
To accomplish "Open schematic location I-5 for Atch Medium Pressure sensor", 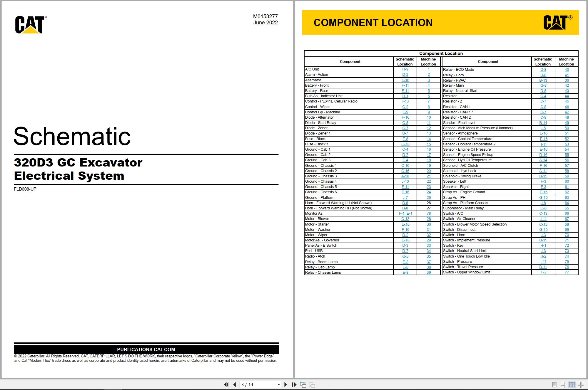I will click(x=543, y=128).
